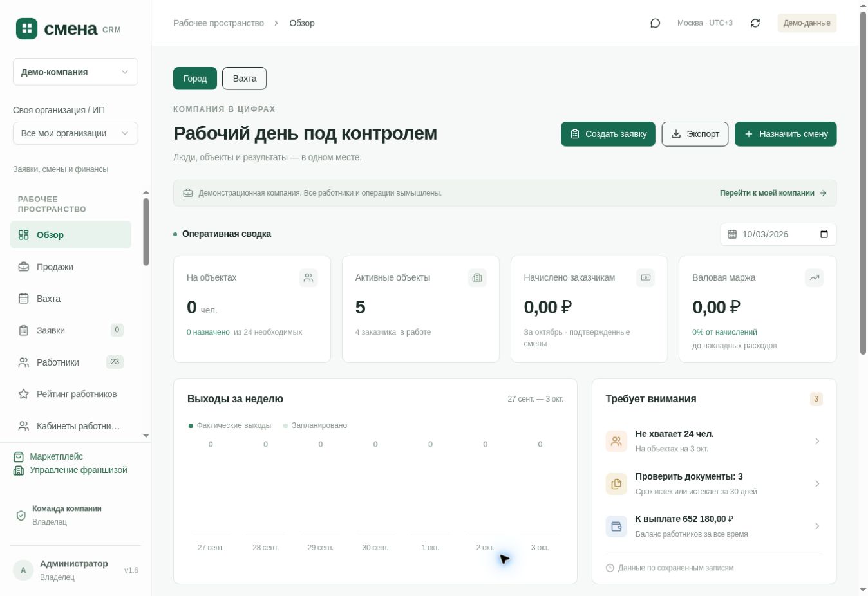
Task: Open the Маркетплейс link
Action: tap(48, 457)
